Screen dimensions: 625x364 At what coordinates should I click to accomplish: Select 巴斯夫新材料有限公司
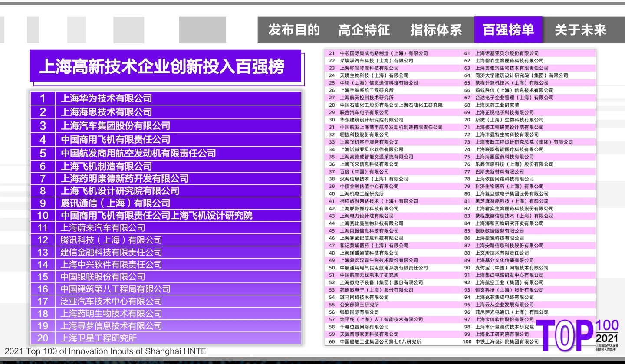coord(500,171)
